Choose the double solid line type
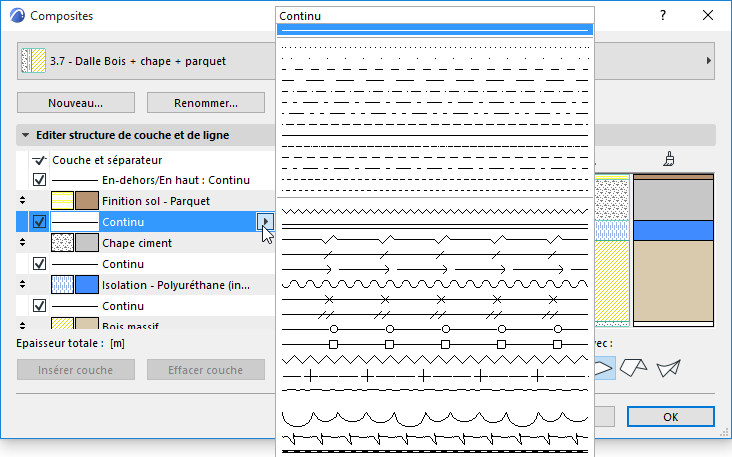Image resolution: width=732 pixels, height=457 pixels. coord(435,226)
